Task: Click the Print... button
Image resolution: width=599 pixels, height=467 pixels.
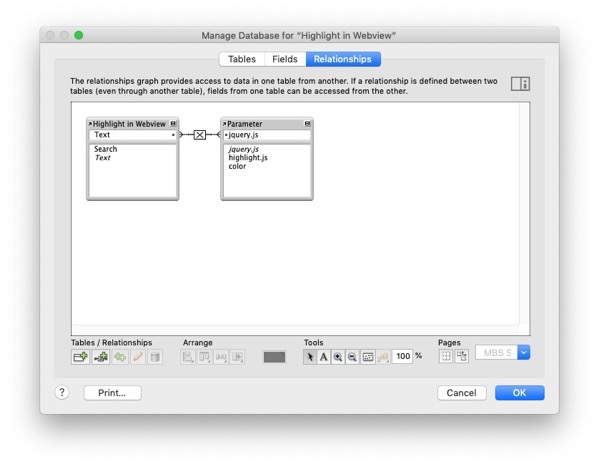Action: [112, 393]
